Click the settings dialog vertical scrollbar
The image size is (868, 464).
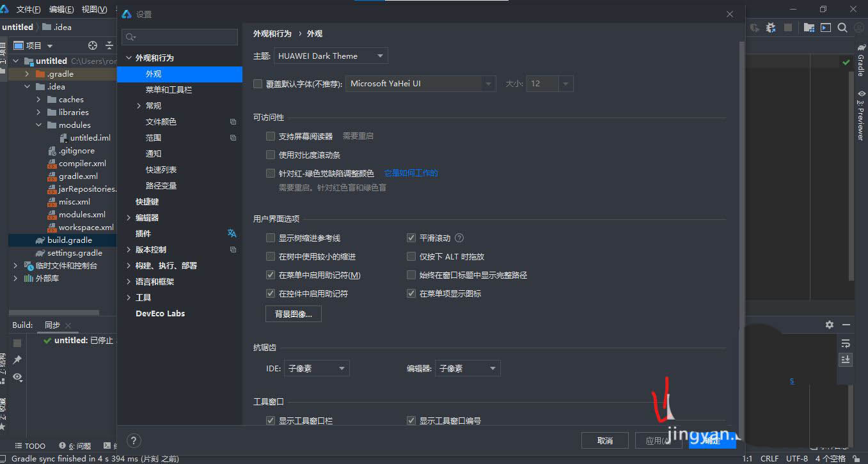(x=742, y=185)
